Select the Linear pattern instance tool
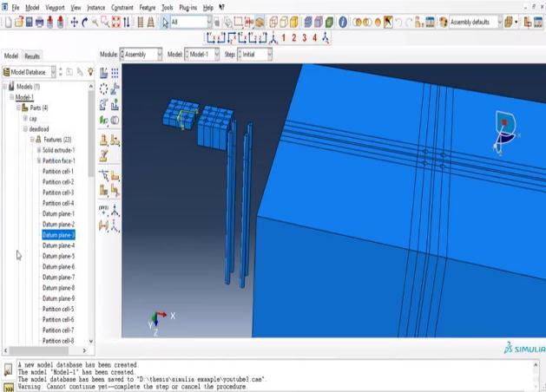 click(x=115, y=73)
